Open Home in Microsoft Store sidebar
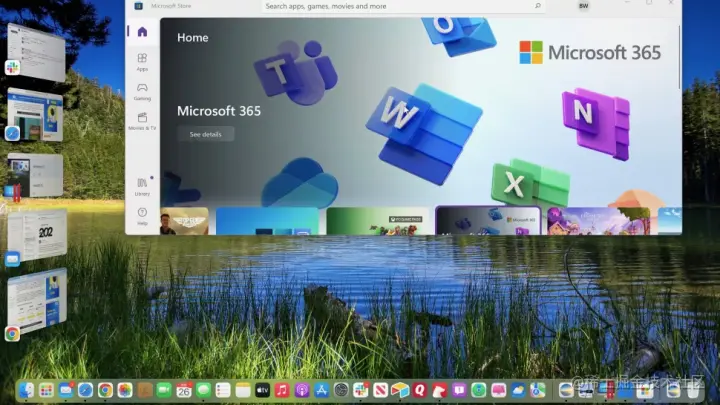This screenshot has height=405, width=720. [x=142, y=32]
